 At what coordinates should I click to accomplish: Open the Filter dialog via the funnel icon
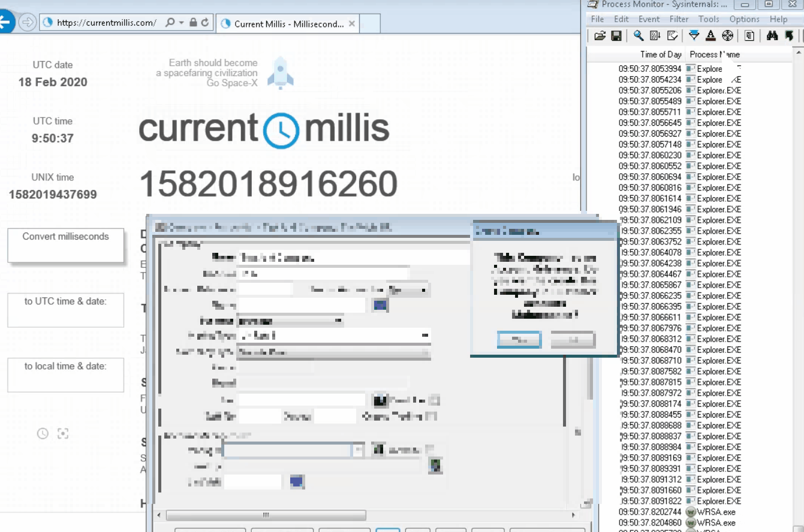click(x=692, y=36)
